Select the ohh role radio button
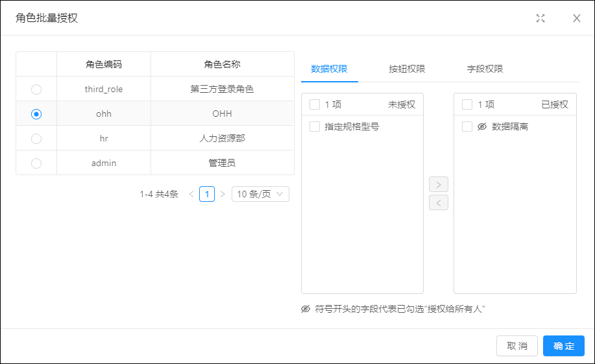595x364 pixels. (36, 114)
